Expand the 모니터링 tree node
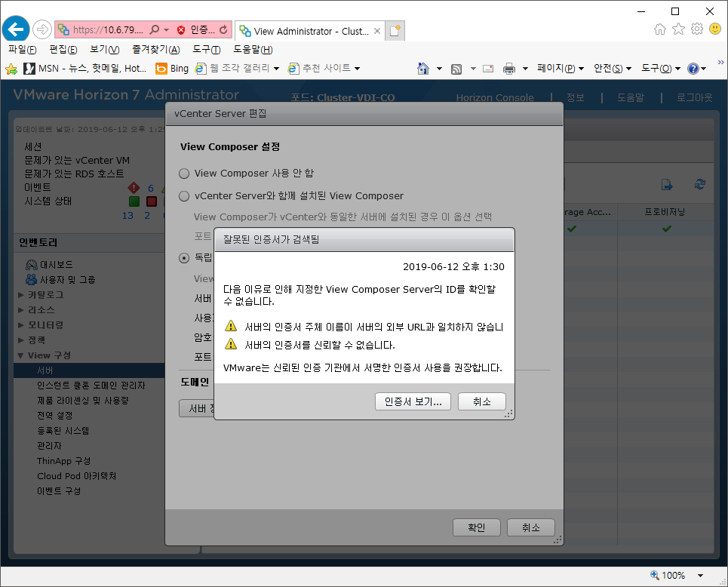728x587 pixels. 21,325
